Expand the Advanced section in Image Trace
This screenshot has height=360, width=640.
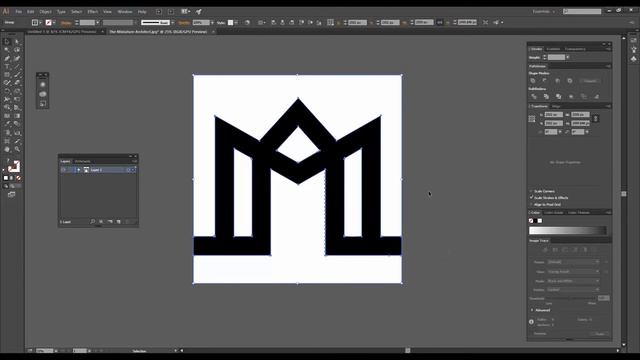pyautogui.click(x=532, y=310)
